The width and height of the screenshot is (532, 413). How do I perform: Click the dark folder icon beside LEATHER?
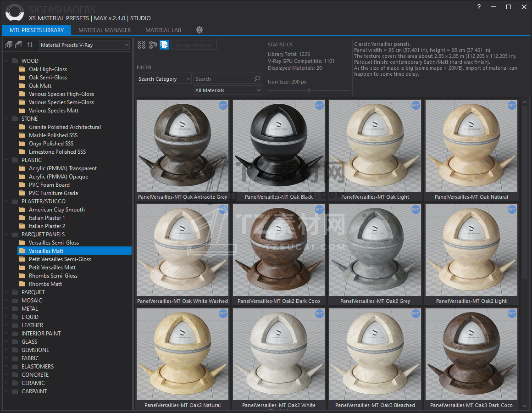15,325
